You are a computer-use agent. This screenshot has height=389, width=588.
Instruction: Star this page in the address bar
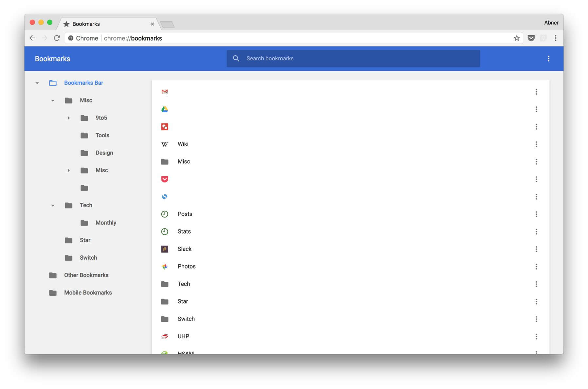516,38
